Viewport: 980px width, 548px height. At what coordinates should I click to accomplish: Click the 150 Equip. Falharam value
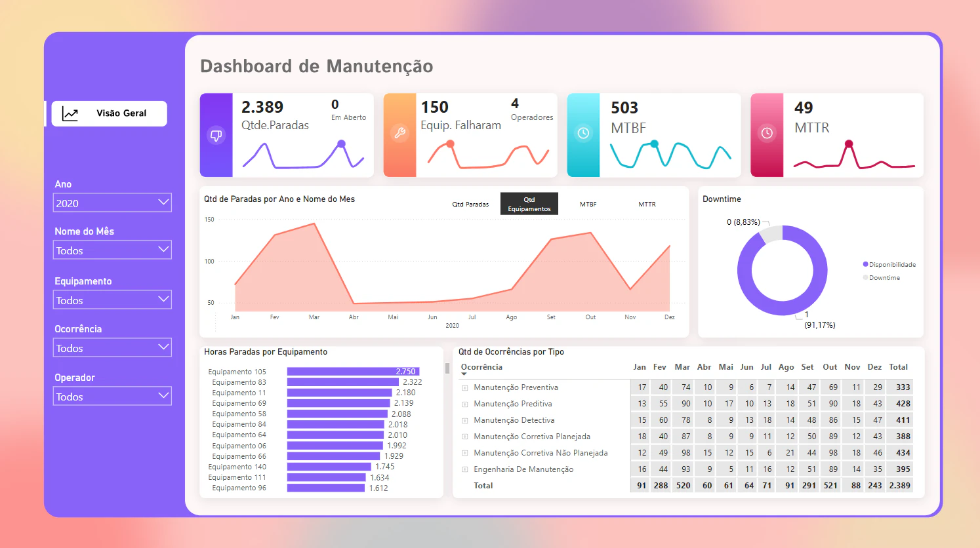tap(434, 108)
